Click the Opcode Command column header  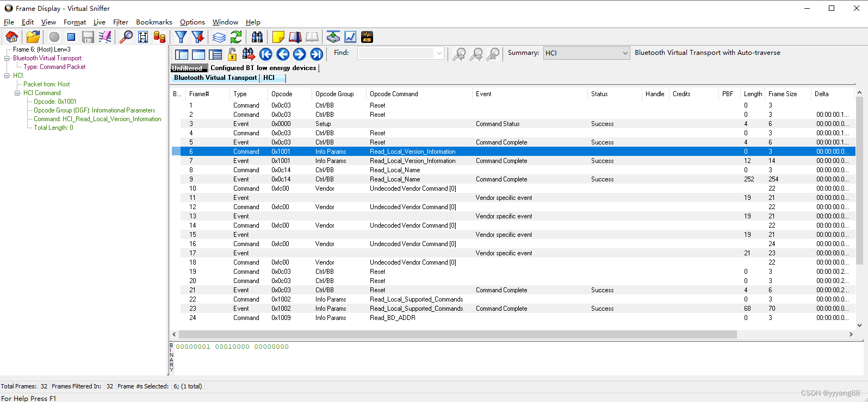pos(419,94)
